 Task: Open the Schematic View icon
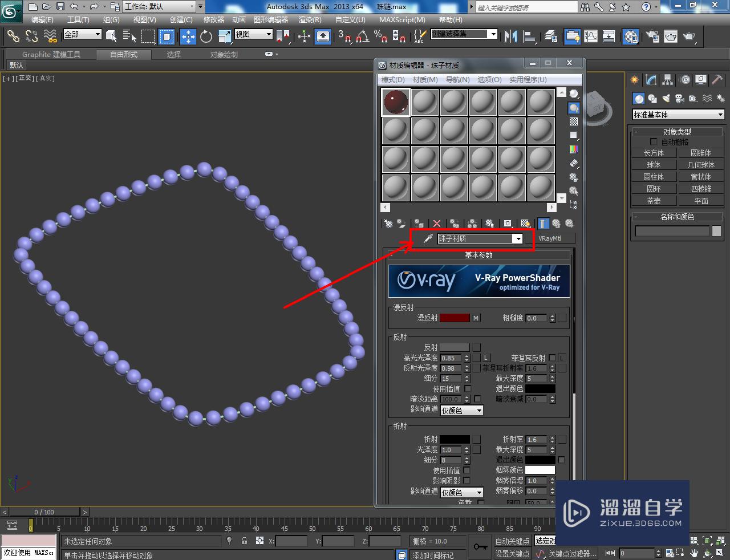(609, 36)
